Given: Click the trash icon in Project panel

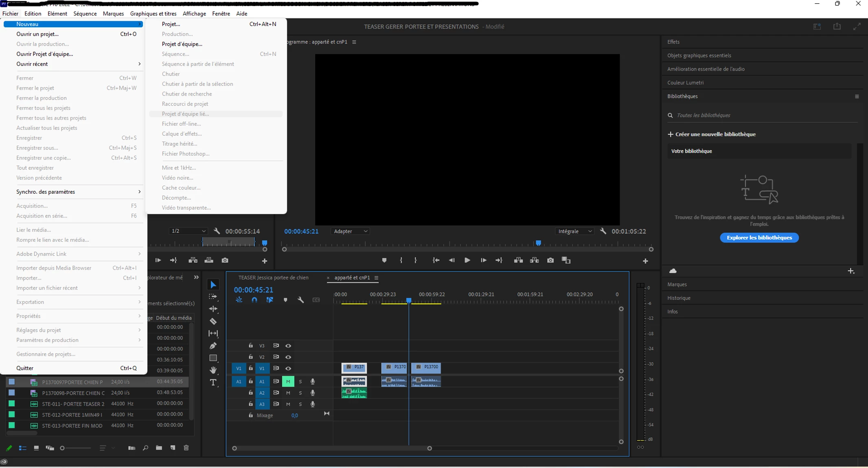Looking at the screenshot, I should 186,448.
